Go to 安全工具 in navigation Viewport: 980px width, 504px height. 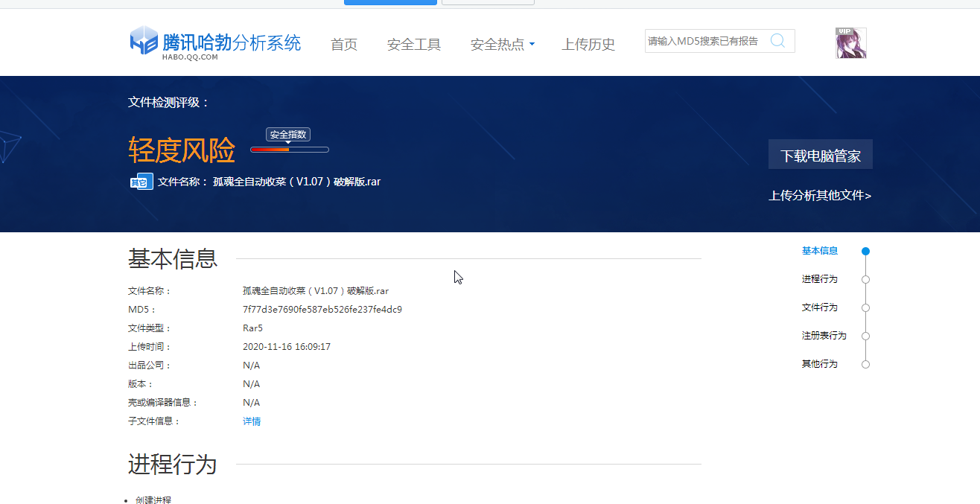[414, 45]
